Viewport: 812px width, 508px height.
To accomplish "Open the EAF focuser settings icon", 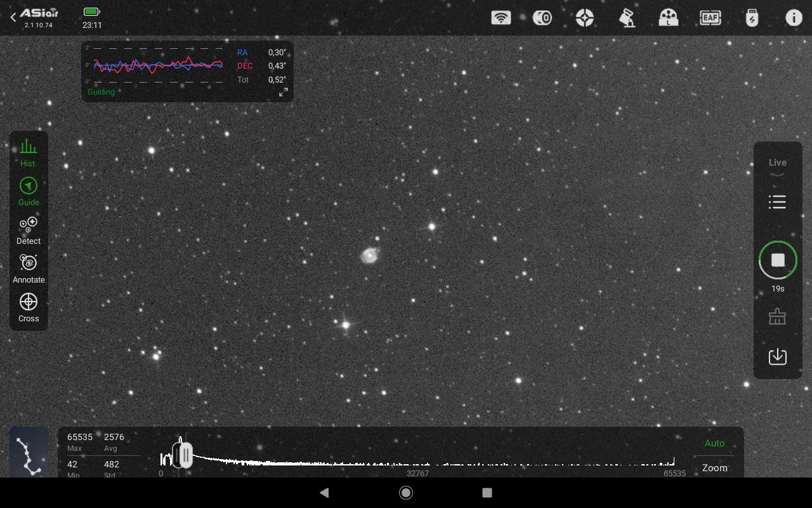I will pyautogui.click(x=710, y=17).
